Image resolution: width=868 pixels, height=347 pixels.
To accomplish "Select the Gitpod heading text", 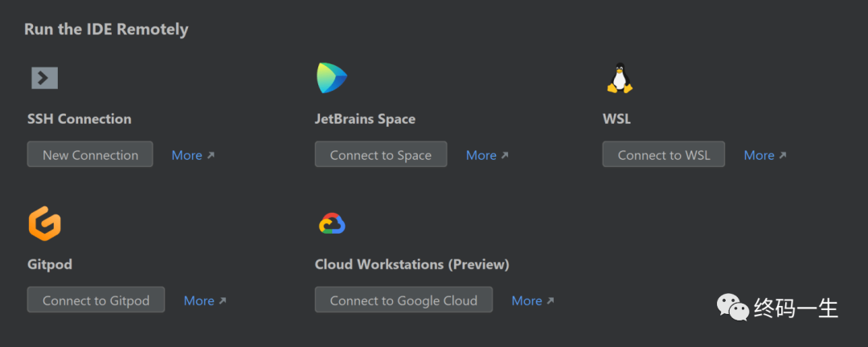I will (50, 264).
